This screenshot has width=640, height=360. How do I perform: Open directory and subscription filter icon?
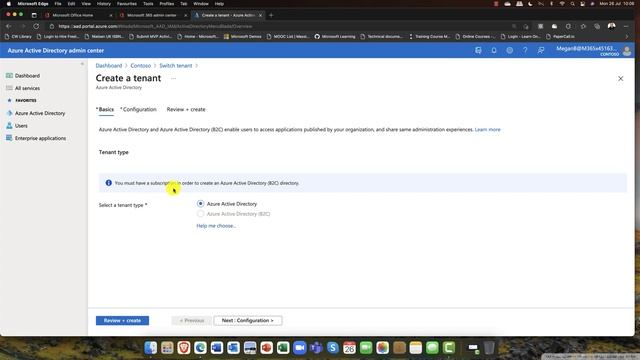point(478,51)
